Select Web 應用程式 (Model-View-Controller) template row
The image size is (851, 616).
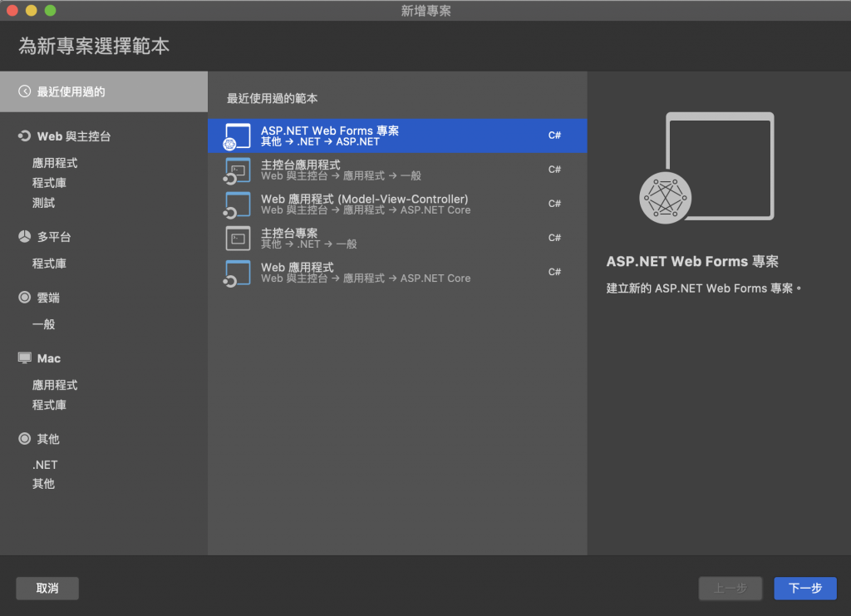click(397, 204)
